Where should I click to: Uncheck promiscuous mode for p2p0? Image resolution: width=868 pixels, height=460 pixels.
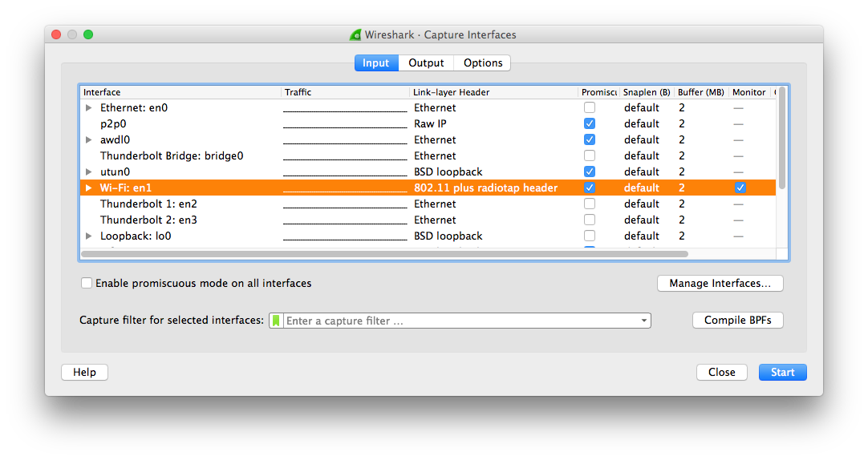pyautogui.click(x=590, y=124)
